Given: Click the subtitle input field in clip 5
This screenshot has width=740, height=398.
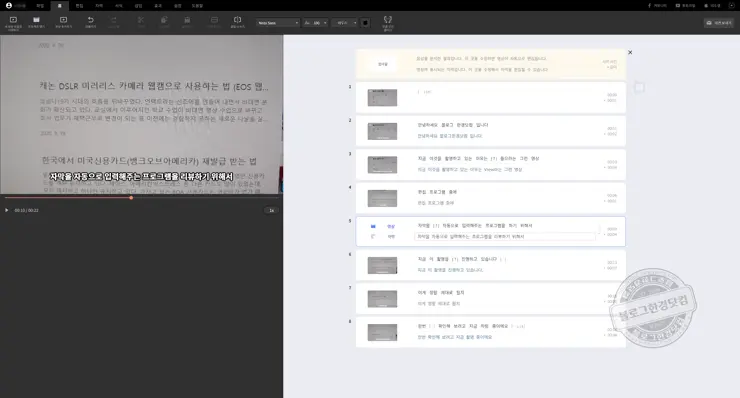Looking at the screenshot, I should (x=505, y=237).
